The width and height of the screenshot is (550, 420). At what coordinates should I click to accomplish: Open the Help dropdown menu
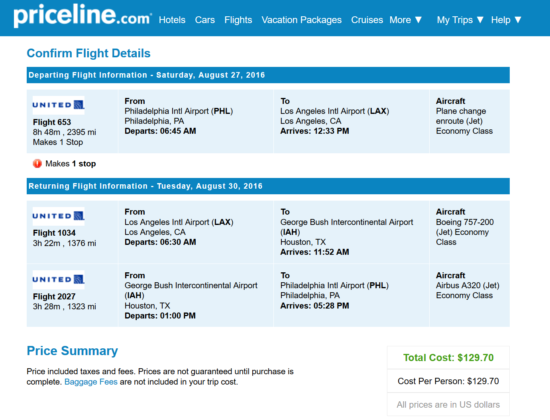(x=506, y=20)
